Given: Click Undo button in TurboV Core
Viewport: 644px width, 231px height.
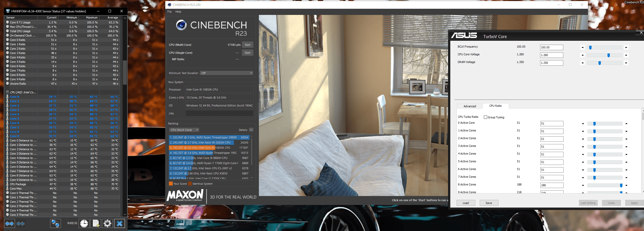Looking at the screenshot, I should (611, 203).
